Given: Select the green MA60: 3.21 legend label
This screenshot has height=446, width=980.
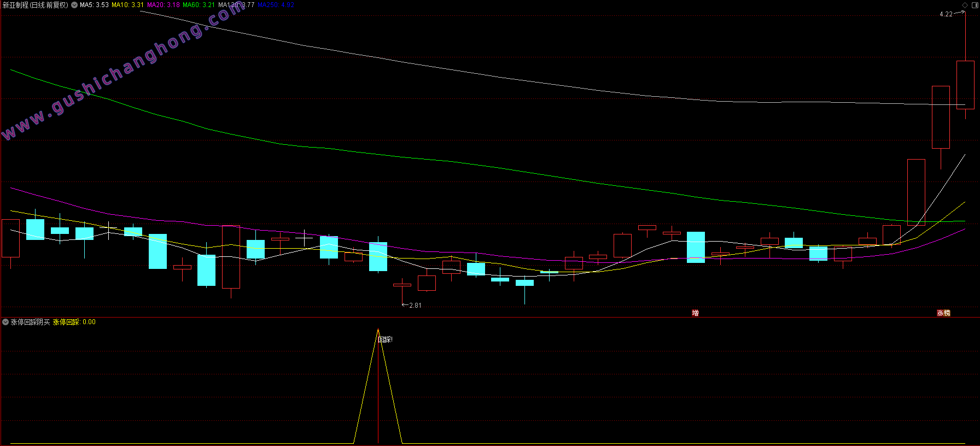Looking at the screenshot, I should [199, 5].
